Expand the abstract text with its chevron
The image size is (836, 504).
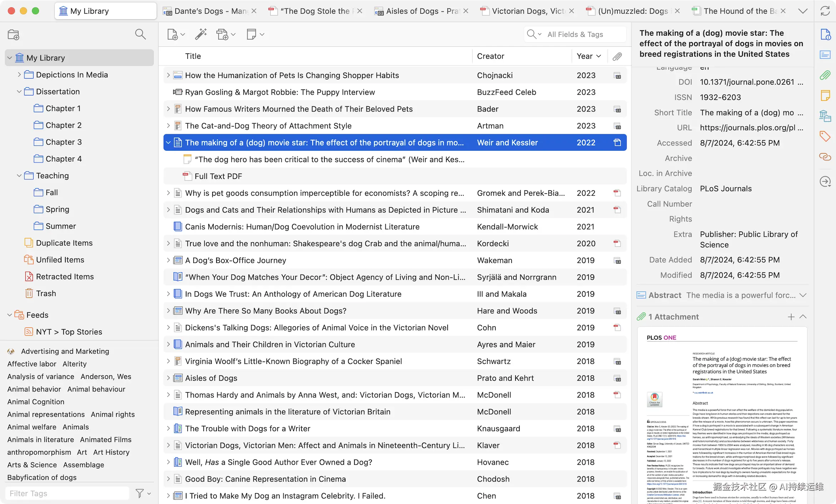803,295
